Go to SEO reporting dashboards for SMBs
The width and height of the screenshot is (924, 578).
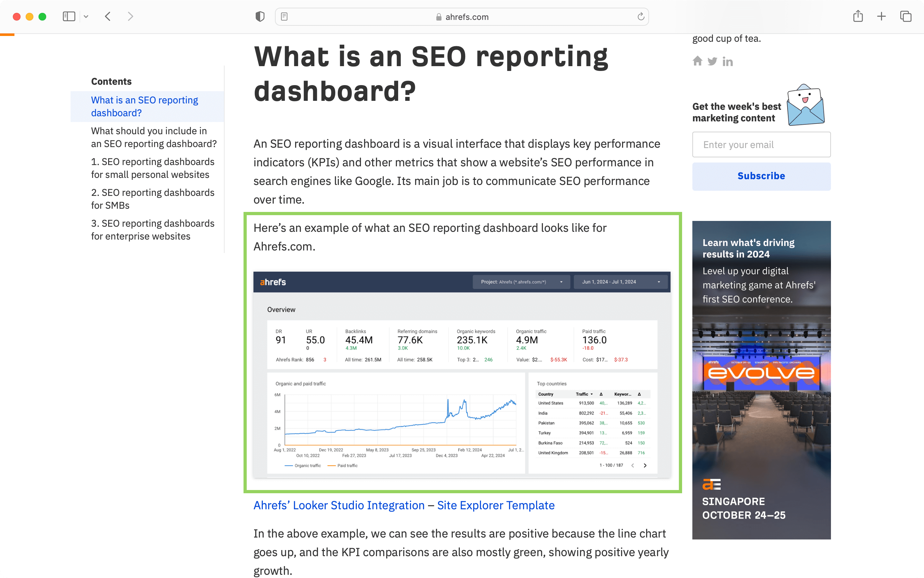click(x=153, y=199)
